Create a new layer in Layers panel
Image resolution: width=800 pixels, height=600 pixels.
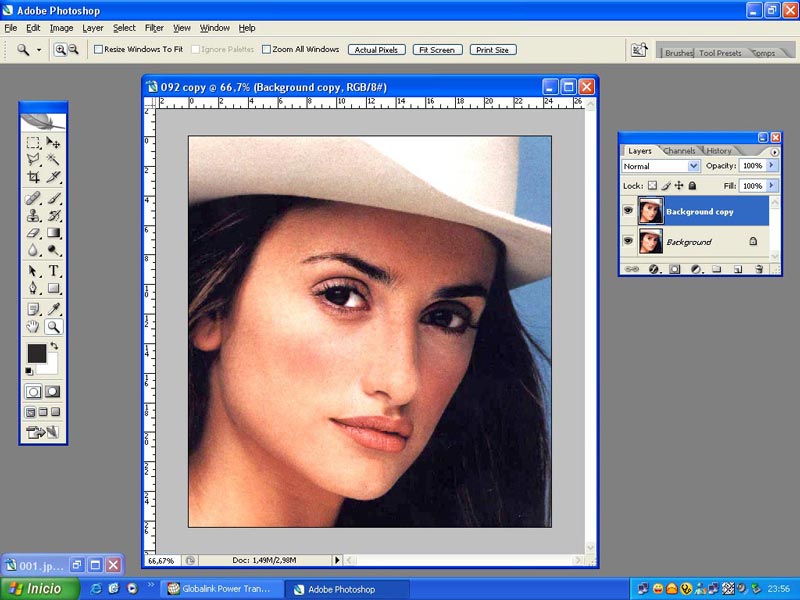click(737, 269)
